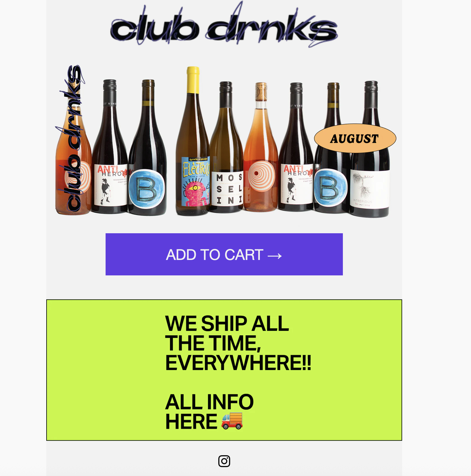Click the left blue B label bottle
This screenshot has width=471, height=476.
147,147
